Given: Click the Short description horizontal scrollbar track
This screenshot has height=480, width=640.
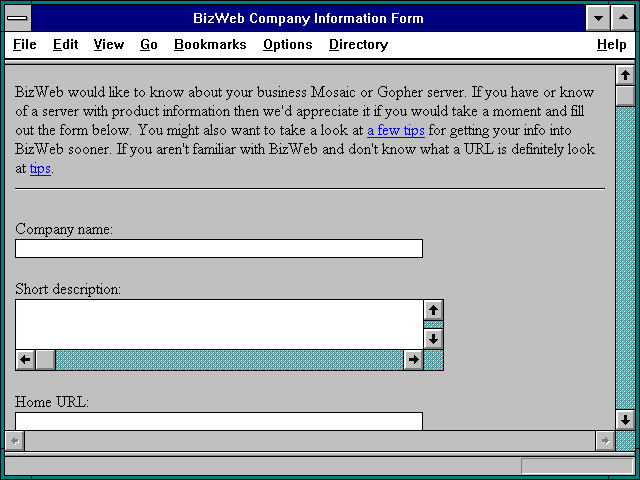Looking at the screenshot, I should [229, 360].
